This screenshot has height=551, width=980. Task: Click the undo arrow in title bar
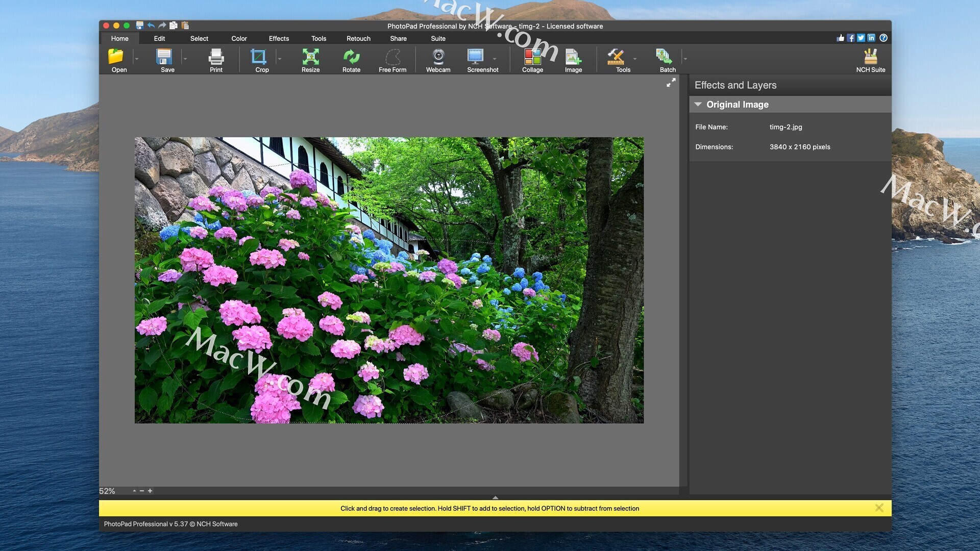coord(151,25)
